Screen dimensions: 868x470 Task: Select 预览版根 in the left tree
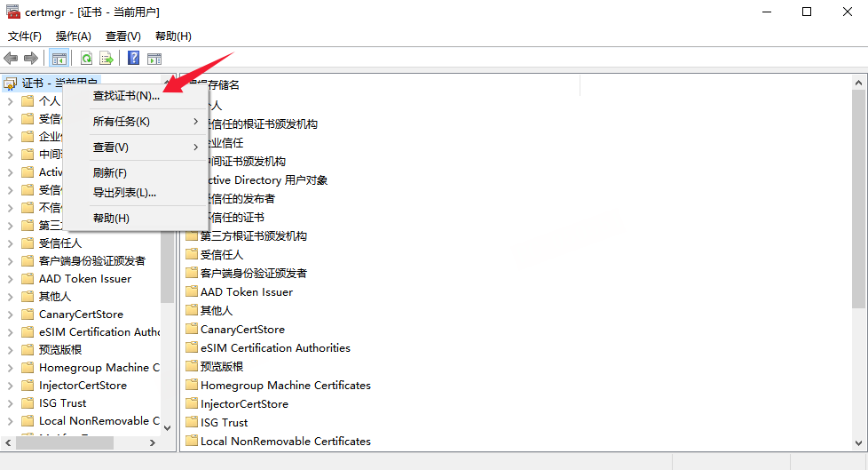coord(60,350)
